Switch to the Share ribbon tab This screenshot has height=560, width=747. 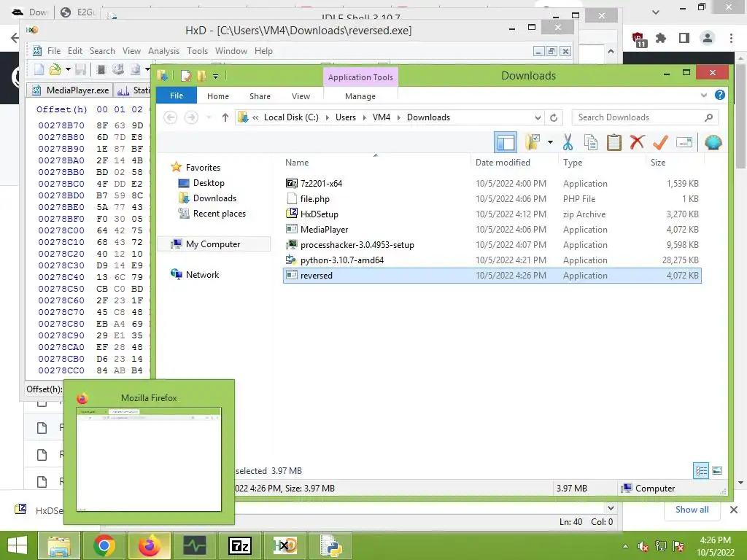click(x=260, y=96)
